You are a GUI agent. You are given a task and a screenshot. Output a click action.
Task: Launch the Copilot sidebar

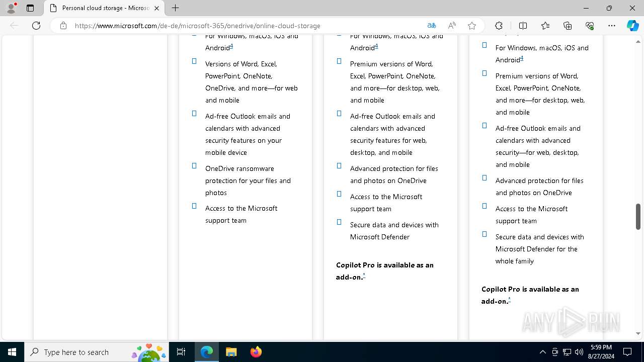tap(632, 26)
